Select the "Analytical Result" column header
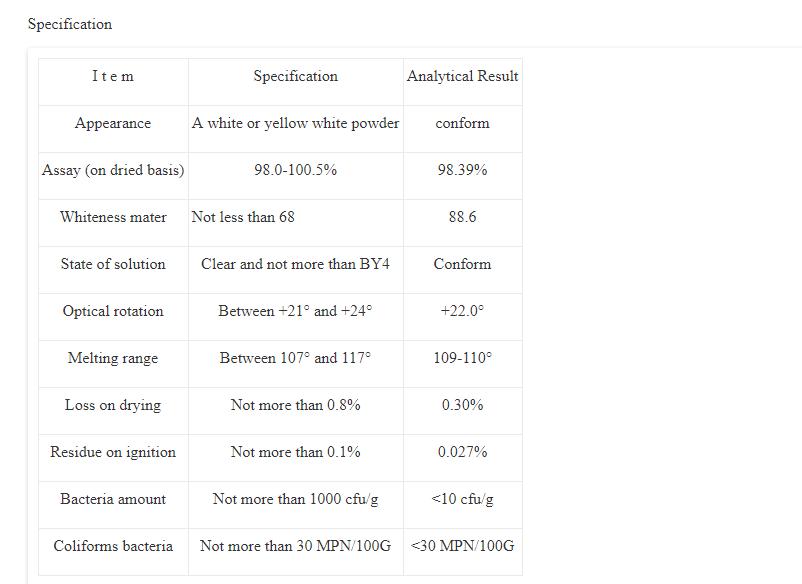The image size is (802, 584). 462,76
